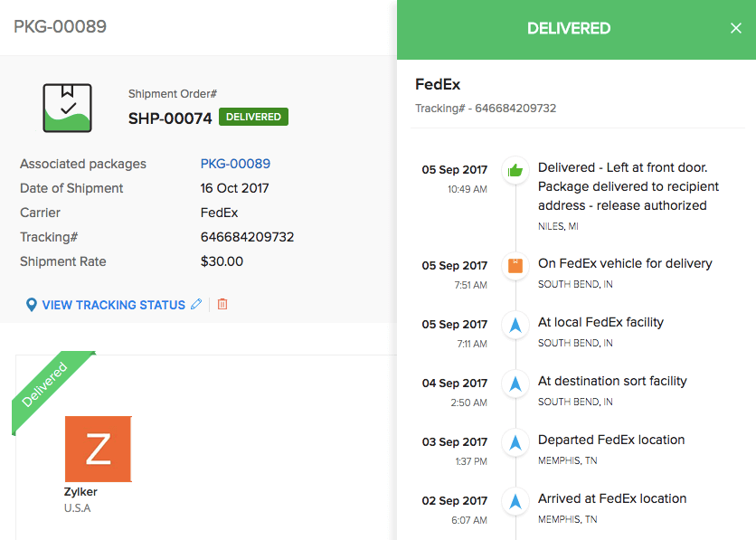Click the green package shipment icon

(x=68, y=106)
